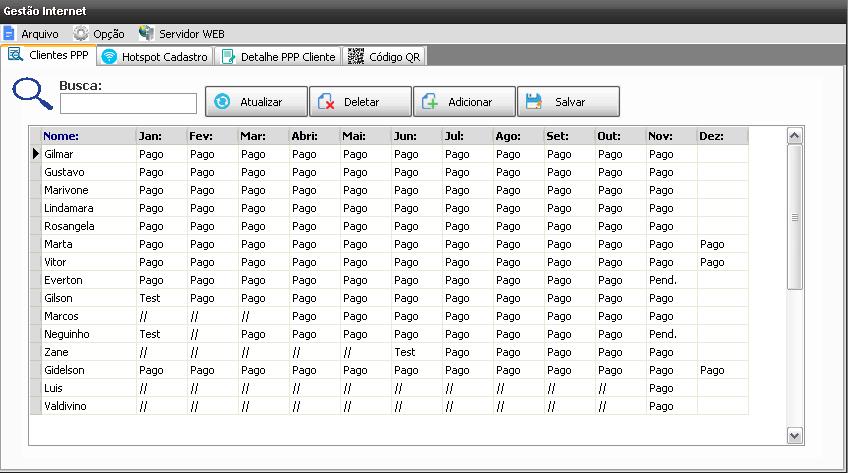Focus the Busca search field
The width and height of the screenshot is (848, 473).
(128, 103)
